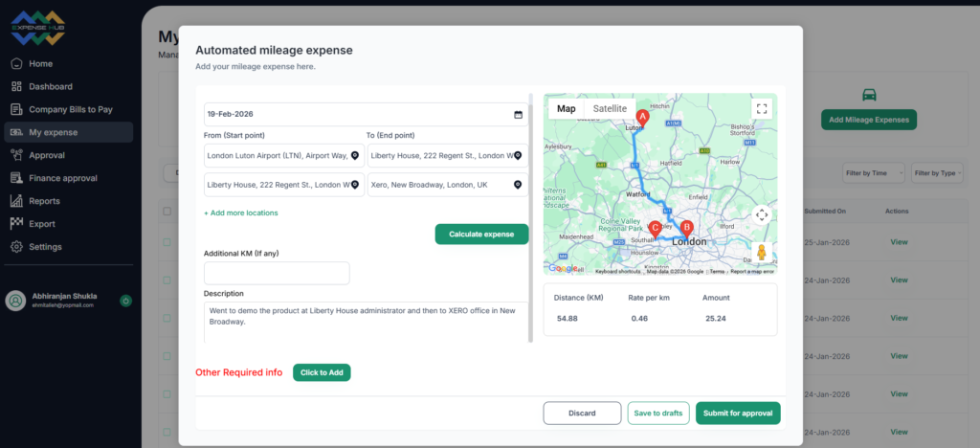Click the user avatar icon
The image size is (980, 448).
(x=15, y=302)
